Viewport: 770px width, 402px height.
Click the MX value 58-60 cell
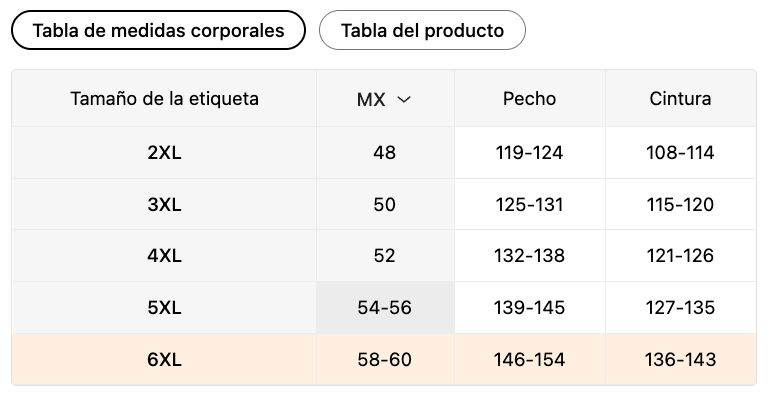pos(385,359)
